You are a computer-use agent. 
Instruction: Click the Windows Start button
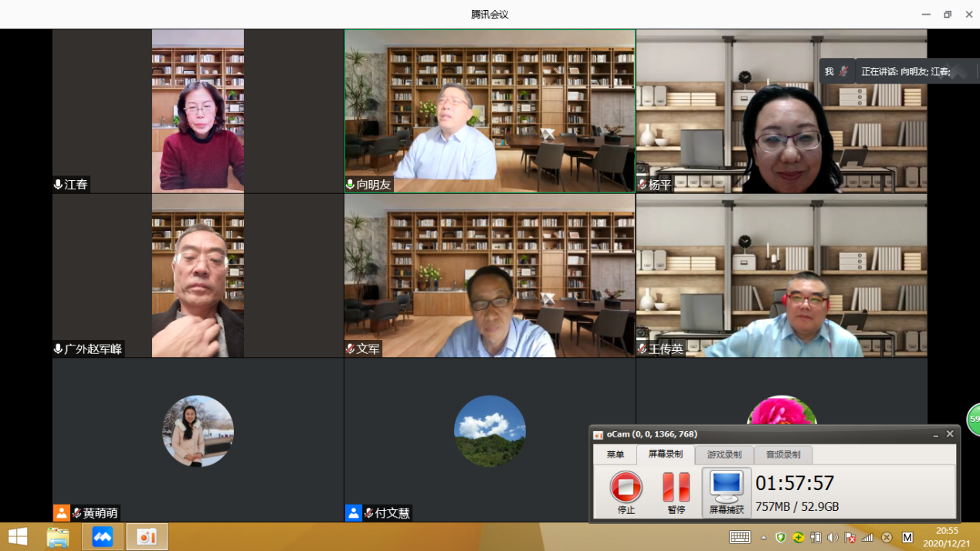[x=18, y=536]
